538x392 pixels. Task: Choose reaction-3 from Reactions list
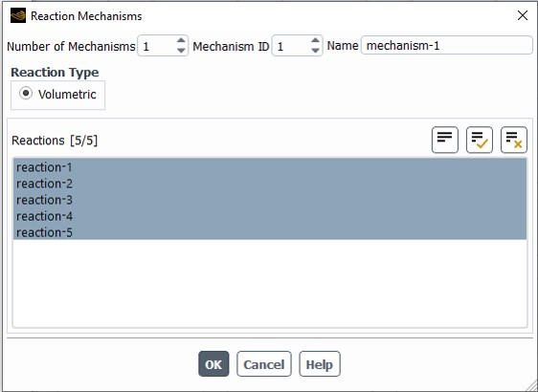pos(270,200)
